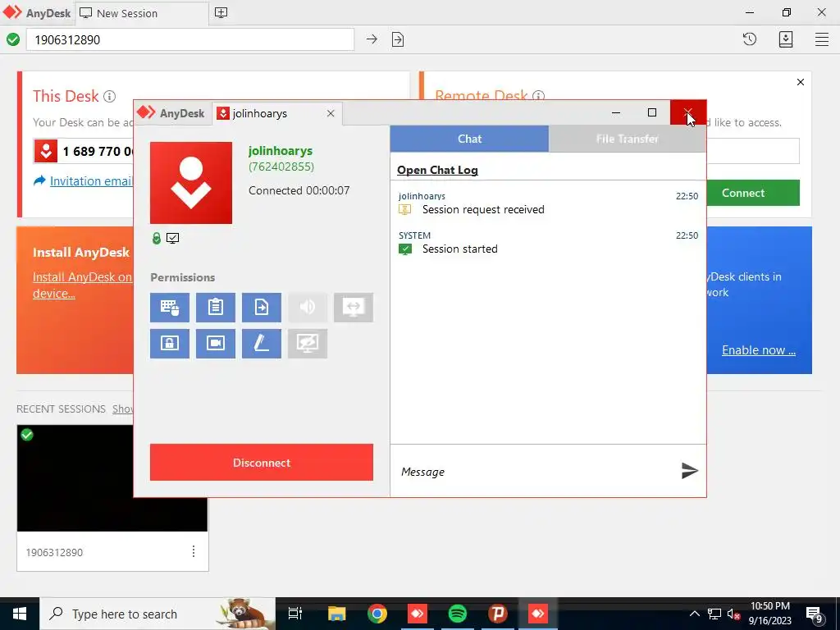Open File Explorer from taskbar

point(337,614)
